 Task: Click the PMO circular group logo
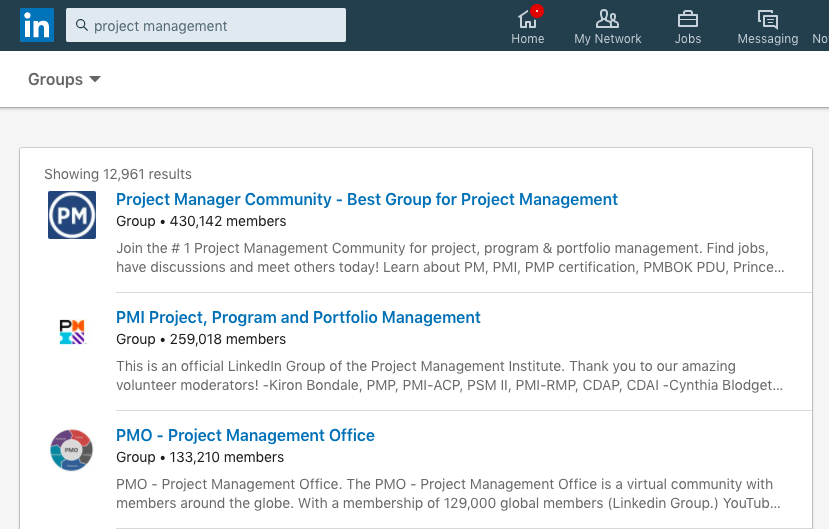click(72, 450)
